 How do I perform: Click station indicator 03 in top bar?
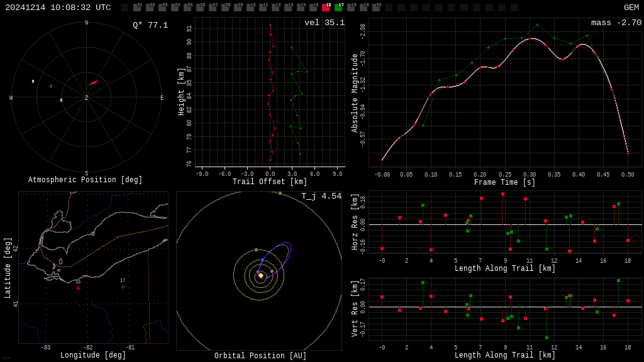click(x=162, y=7)
